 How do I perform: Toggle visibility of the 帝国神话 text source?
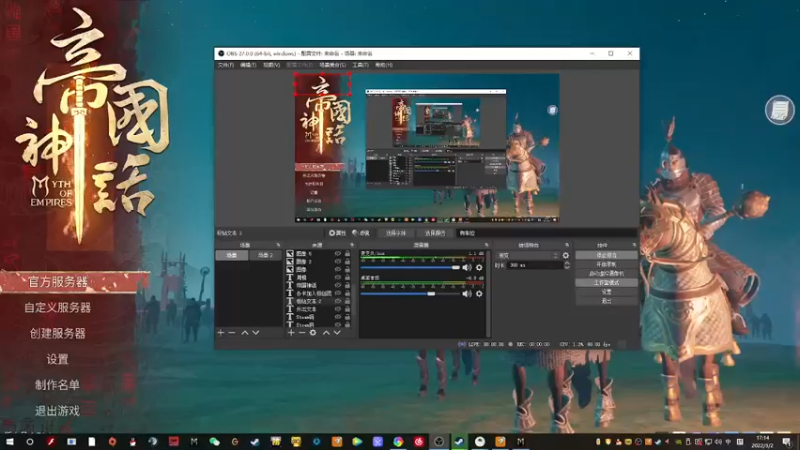click(x=337, y=285)
